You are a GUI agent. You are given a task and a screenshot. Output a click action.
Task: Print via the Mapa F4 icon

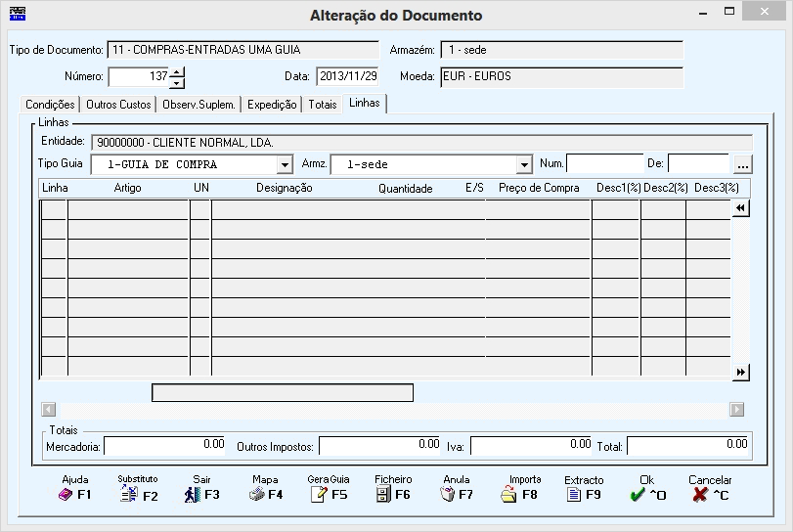[257, 494]
